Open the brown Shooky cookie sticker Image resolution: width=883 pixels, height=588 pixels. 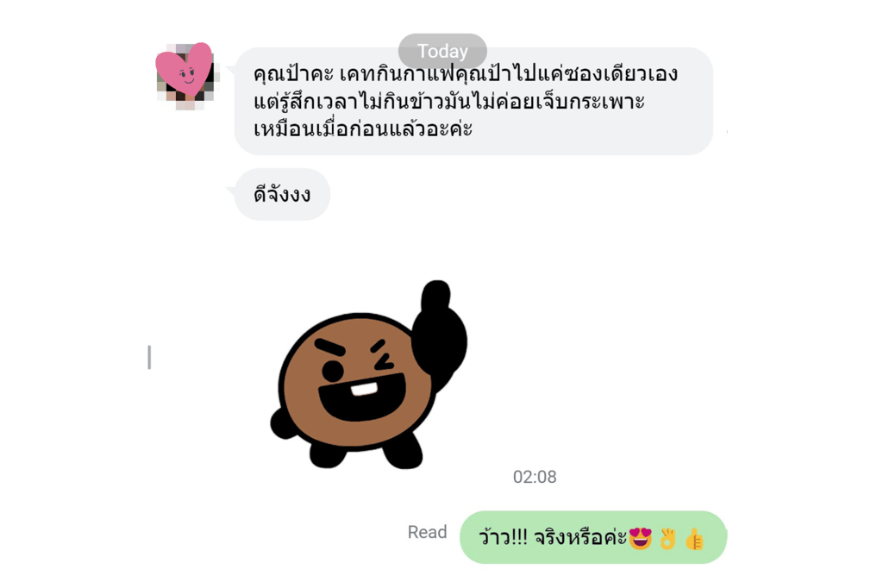[369, 374]
